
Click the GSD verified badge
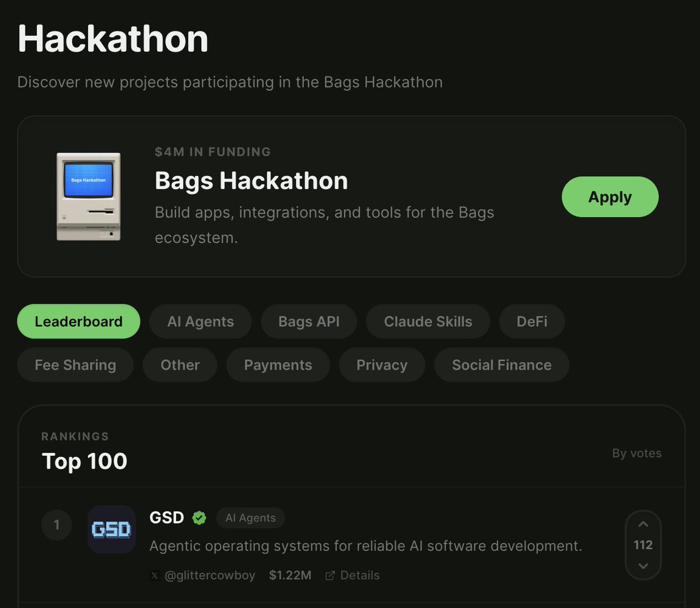199,518
